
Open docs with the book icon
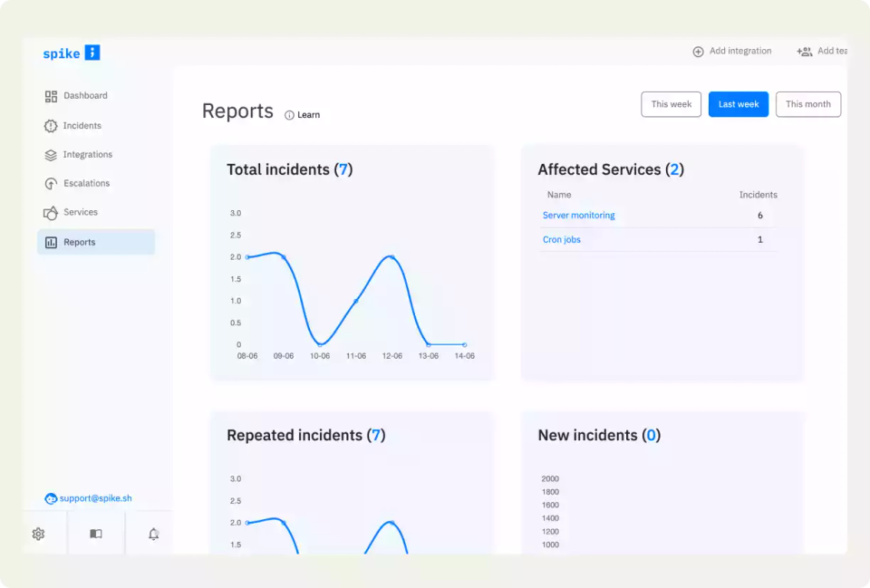tap(96, 534)
